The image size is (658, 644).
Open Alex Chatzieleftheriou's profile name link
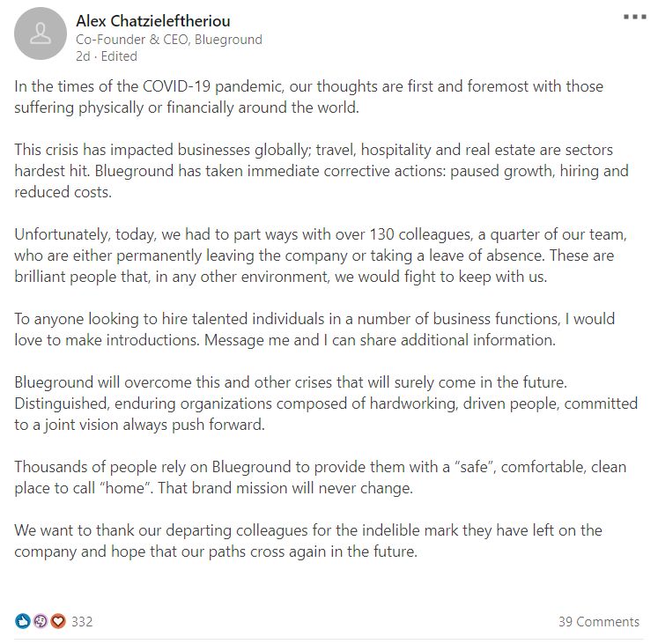[153, 19]
